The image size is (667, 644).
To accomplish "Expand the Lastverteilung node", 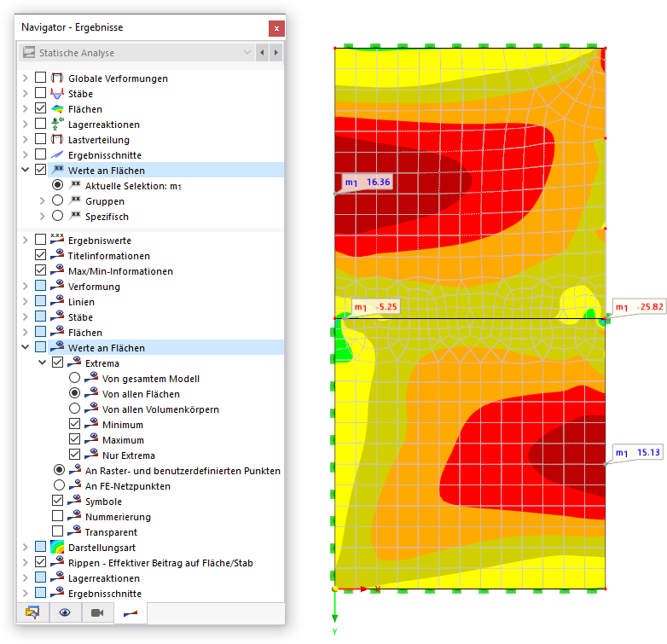I will [x=25, y=140].
